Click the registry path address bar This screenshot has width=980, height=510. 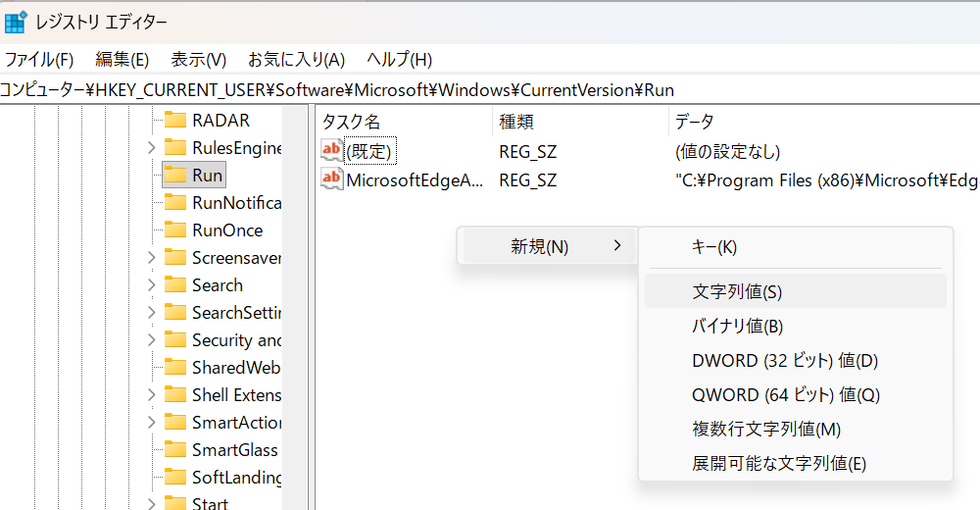click(x=490, y=90)
